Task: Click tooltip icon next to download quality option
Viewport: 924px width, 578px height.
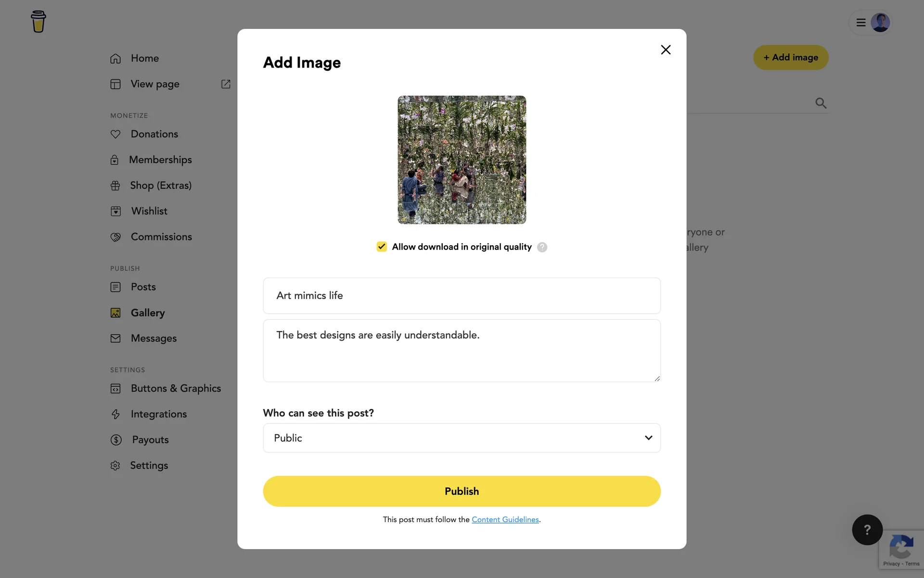Action: pos(542,247)
